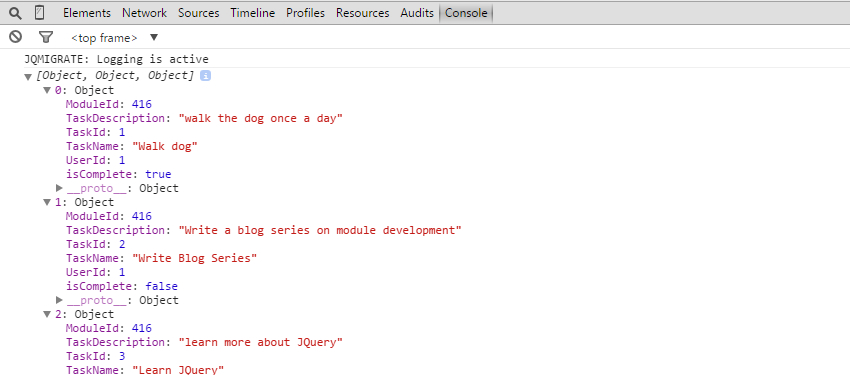Image resolution: width=850 pixels, height=375 pixels.
Task: Open the console filter funnel icon
Action: point(46,37)
